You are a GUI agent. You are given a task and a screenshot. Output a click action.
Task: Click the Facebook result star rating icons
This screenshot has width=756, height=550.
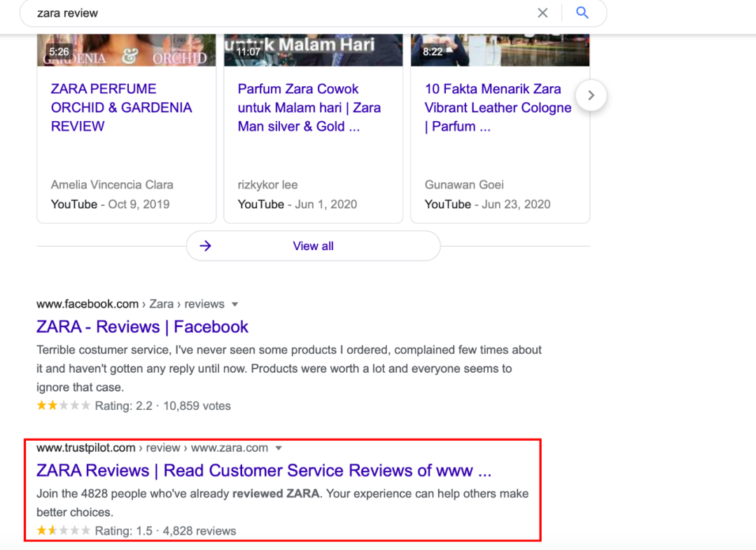tap(63, 405)
